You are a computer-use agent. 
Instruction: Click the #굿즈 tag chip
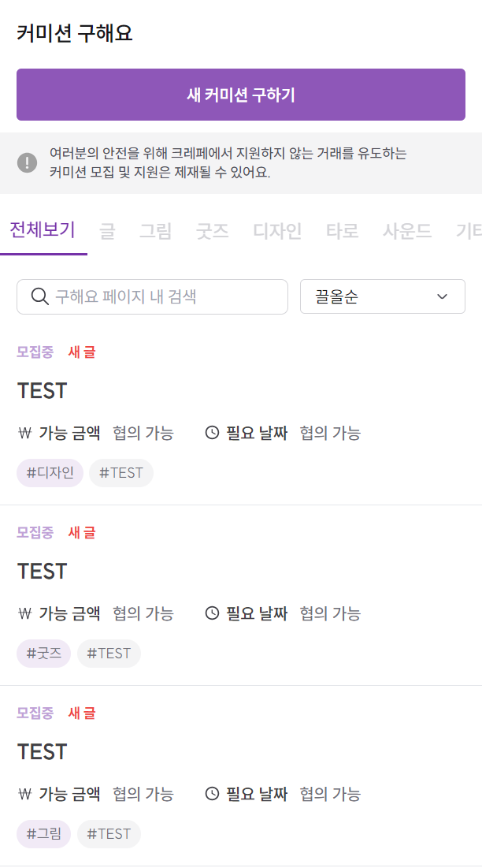click(43, 654)
